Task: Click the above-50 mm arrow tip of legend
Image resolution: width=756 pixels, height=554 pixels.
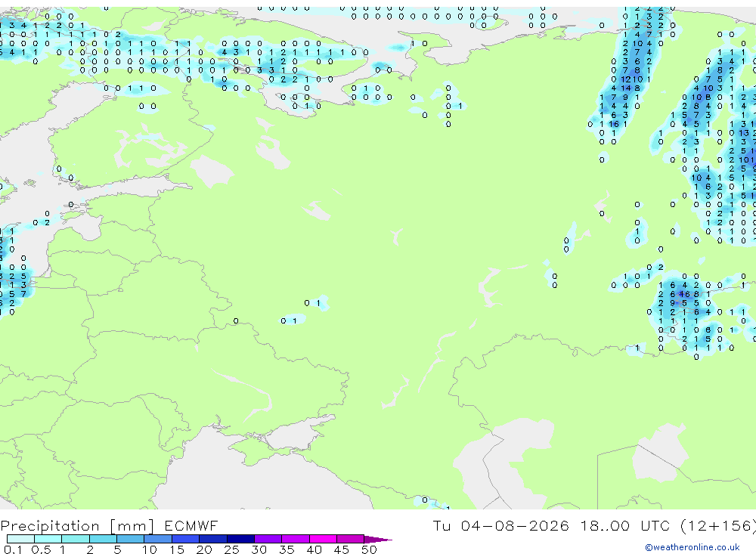Action: (x=378, y=539)
